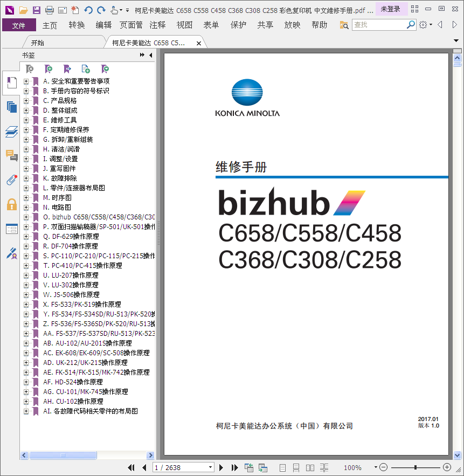Click the previous search result arrow
Viewport: 464px width, 476px height.
coord(440,25)
